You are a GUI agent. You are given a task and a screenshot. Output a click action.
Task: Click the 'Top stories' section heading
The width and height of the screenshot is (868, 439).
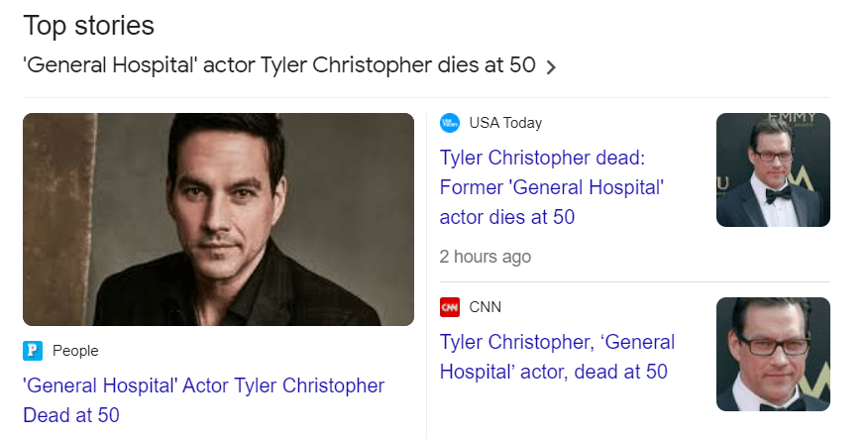pyautogui.click(x=88, y=24)
